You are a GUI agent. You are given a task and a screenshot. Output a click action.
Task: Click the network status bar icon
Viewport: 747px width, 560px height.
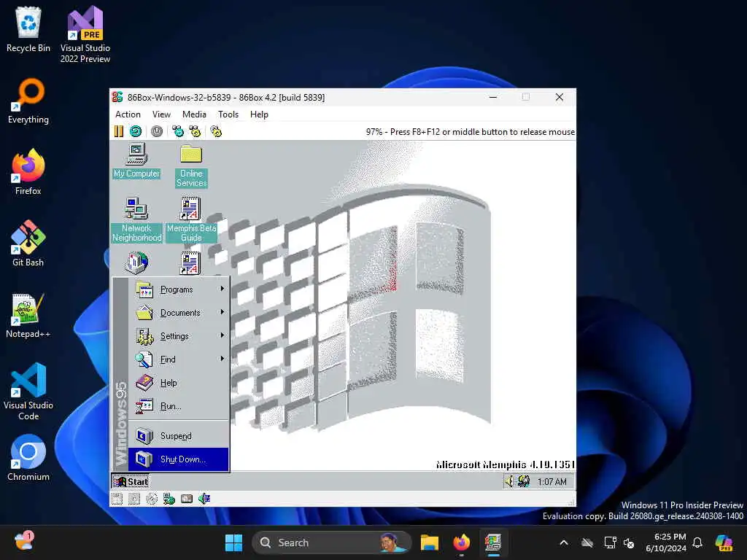pos(169,499)
